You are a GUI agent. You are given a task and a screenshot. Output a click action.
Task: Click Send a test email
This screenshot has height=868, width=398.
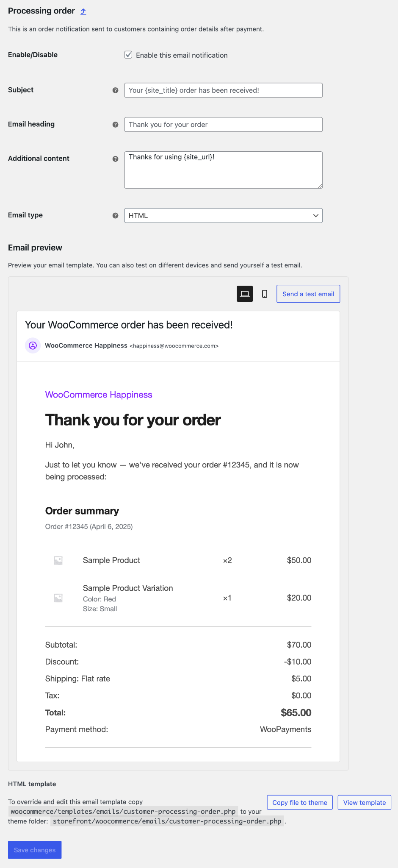[308, 293]
